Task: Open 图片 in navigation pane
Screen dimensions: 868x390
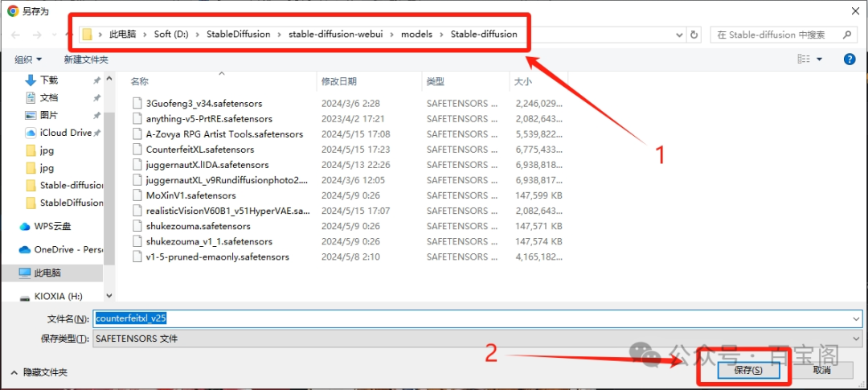Action: (49, 115)
